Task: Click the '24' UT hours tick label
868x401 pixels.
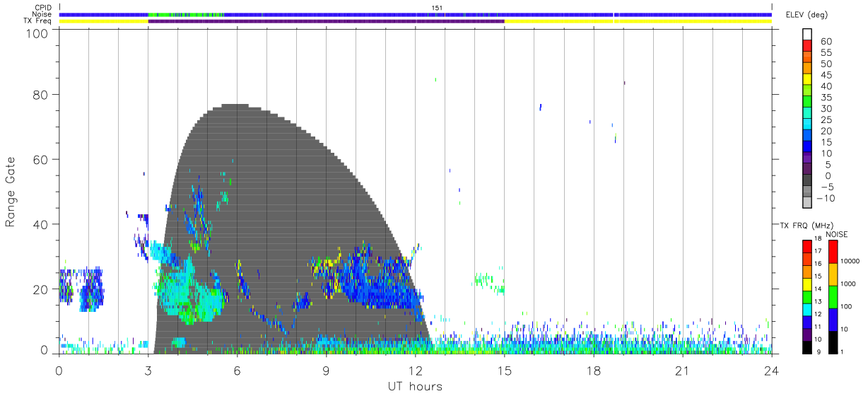Action: click(x=771, y=369)
